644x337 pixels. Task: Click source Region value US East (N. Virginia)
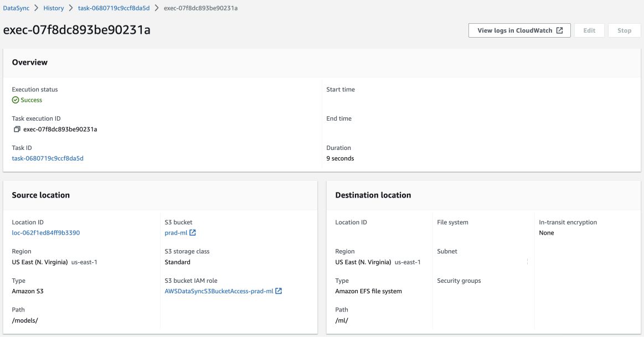40,262
